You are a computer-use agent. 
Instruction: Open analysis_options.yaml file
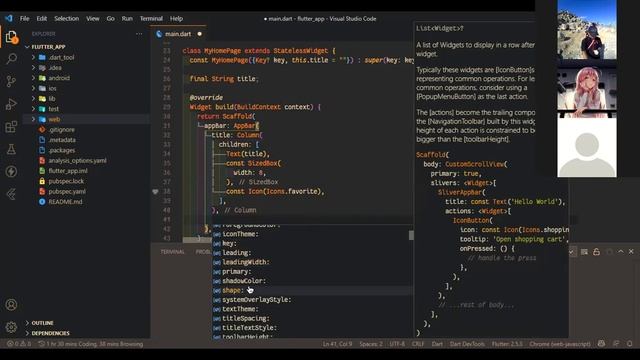(77, 160)
